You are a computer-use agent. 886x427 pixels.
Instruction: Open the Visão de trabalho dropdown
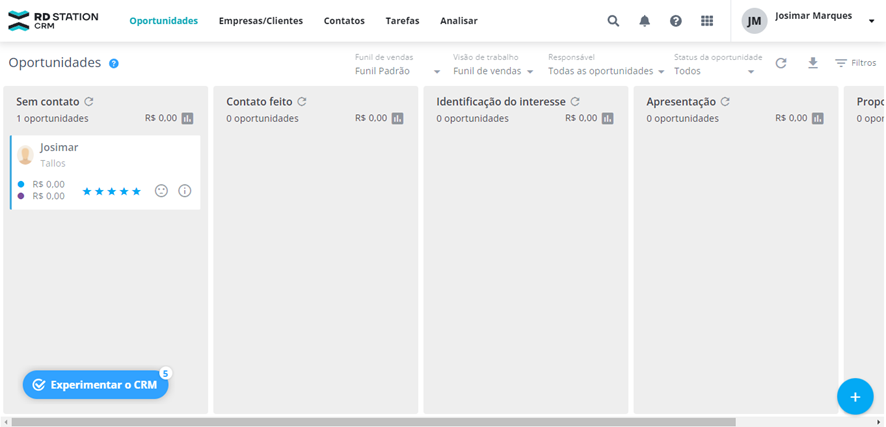493,71
